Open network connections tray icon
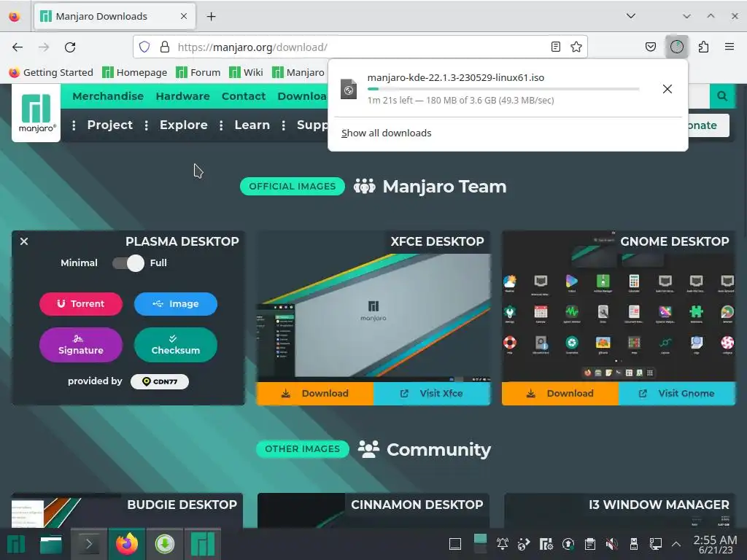Image resolution: width=747 pixels, height=560 pixels. 656,543
